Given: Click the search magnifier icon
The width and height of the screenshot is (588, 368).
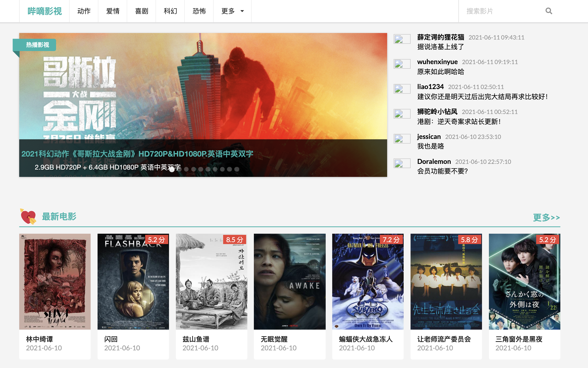Looking at the screenshot, I should click(x=549, y=11).
